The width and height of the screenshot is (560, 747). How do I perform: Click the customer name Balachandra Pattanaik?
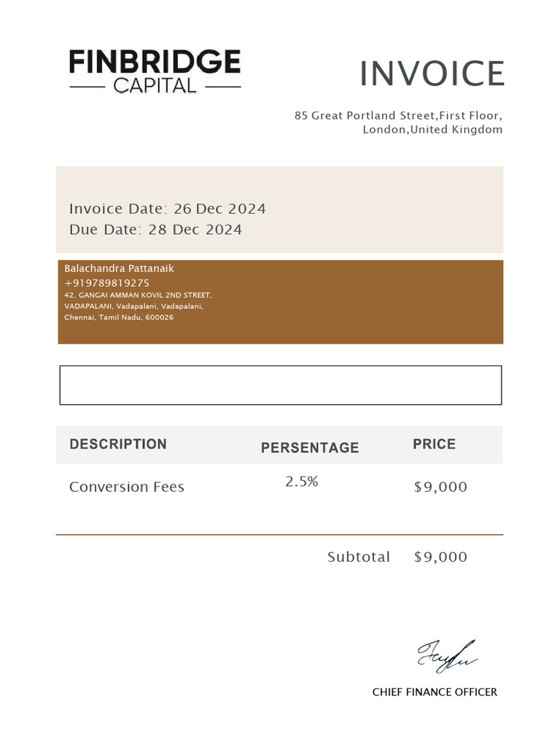(119, 268)
